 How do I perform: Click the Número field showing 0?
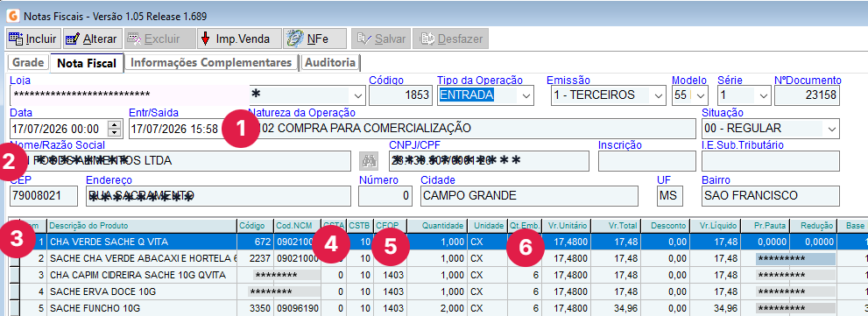click(386, 195)
